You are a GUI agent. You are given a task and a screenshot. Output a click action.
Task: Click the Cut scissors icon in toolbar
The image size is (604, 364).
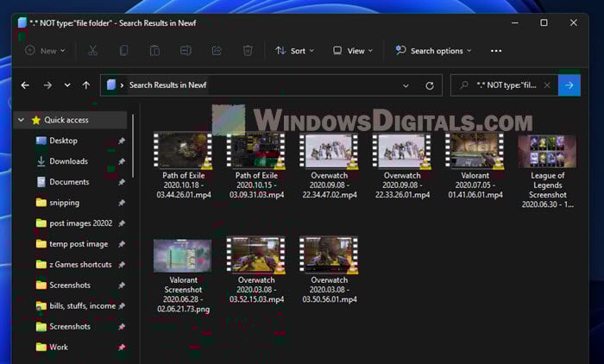pyautogui.click(x=93, y=50)
